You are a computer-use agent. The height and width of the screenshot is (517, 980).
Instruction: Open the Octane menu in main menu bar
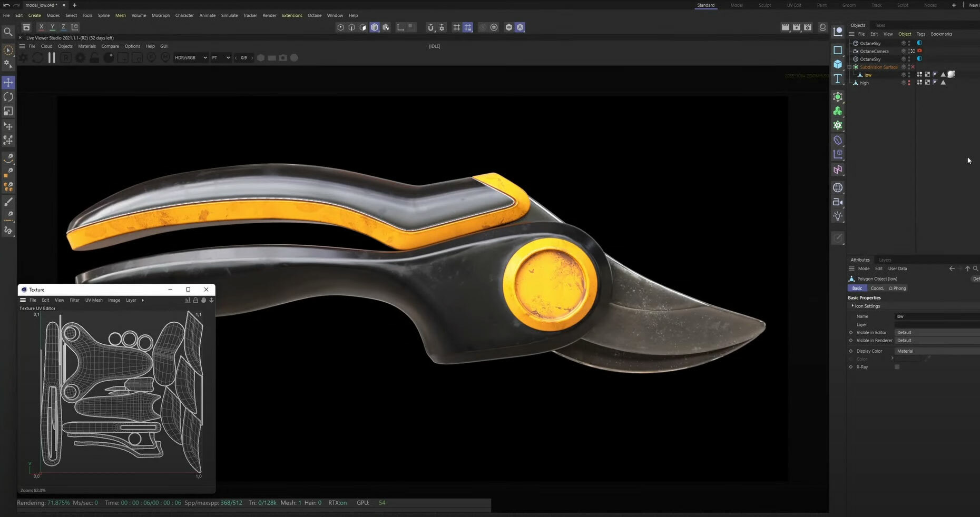pyautogui.click(x=315, y=15)
